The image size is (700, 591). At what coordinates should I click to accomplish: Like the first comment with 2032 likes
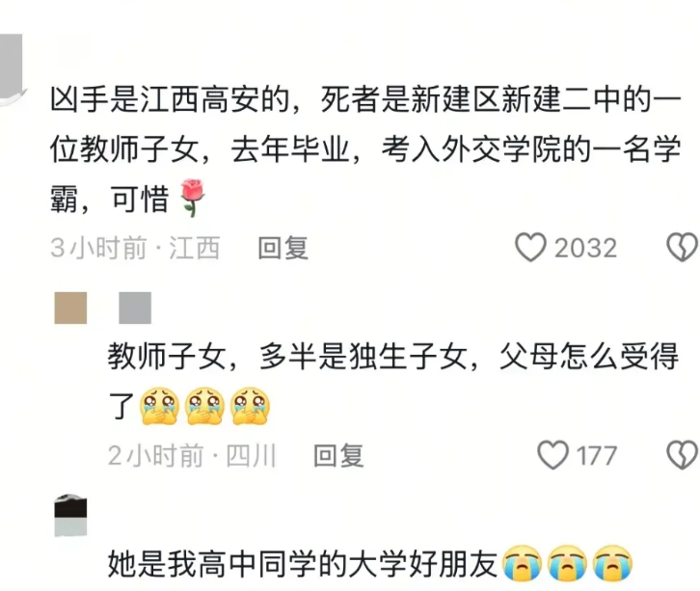pyautogui.click(x=530, y=247)
